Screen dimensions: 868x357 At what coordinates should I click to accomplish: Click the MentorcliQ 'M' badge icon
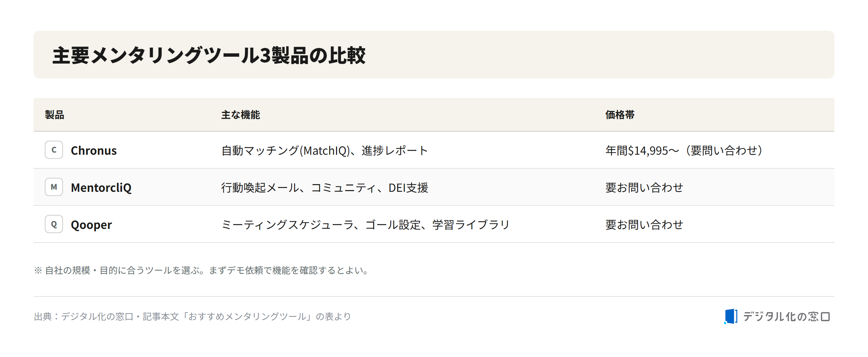[54, 187]
